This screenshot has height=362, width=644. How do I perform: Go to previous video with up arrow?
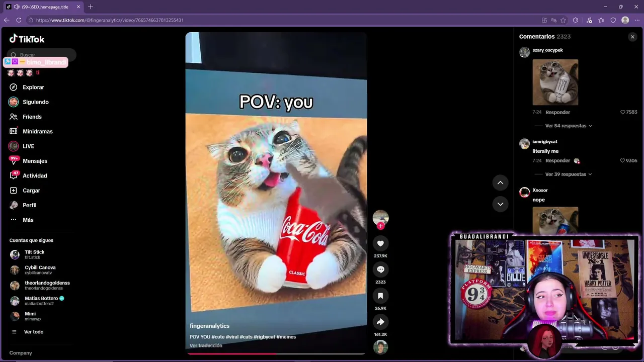[500, 183]
